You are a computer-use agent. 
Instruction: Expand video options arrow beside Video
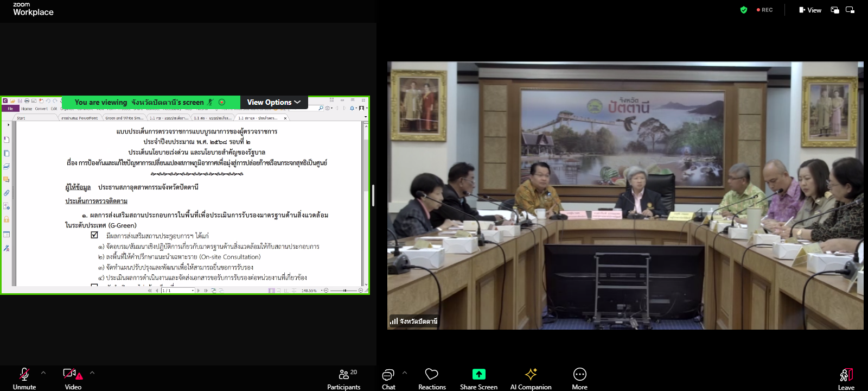[92, 373]
